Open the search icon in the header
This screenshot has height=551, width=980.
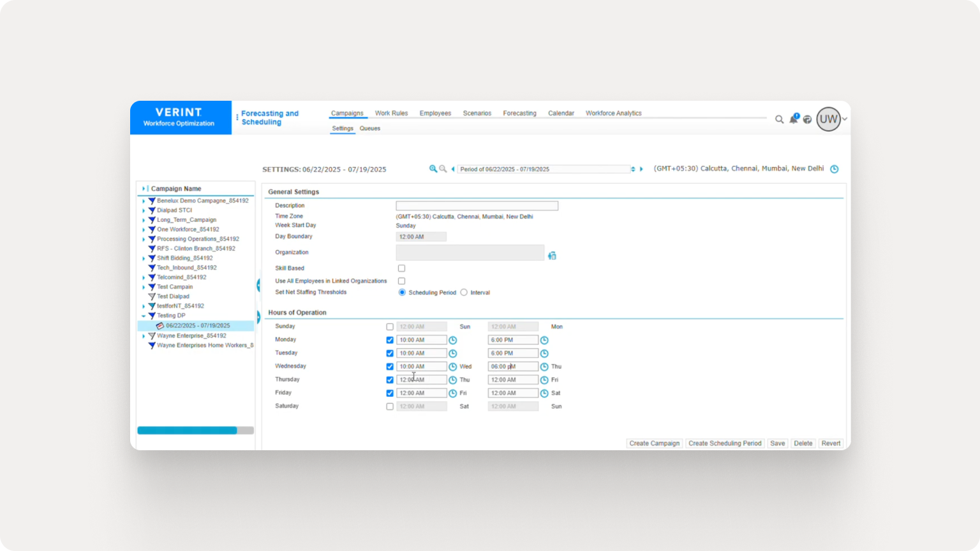[780, 119]
